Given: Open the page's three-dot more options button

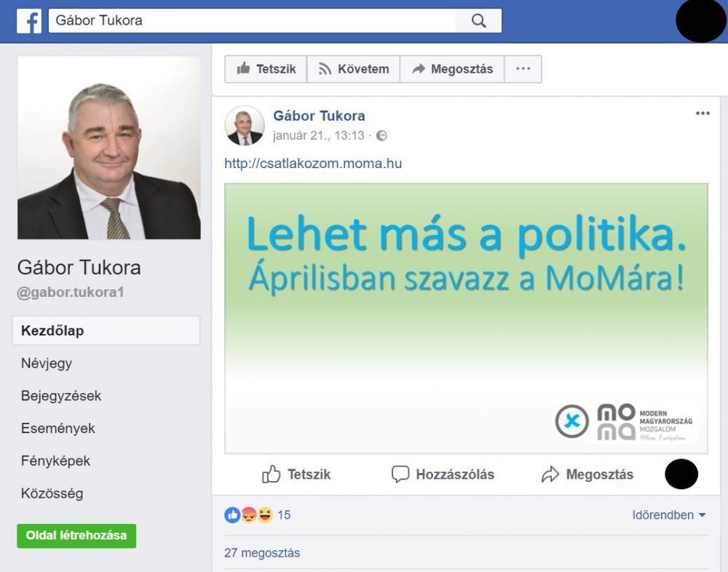Looking at the screenshot, I should click(523, 69).
